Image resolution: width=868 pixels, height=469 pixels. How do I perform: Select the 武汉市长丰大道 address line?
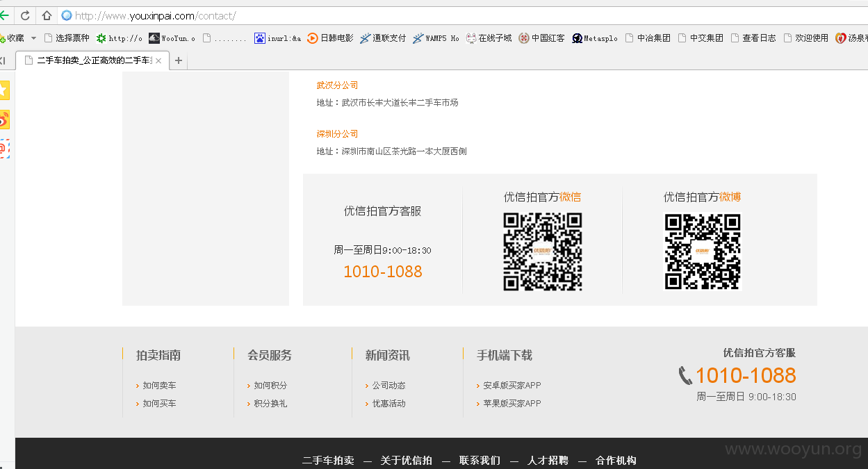388,103
